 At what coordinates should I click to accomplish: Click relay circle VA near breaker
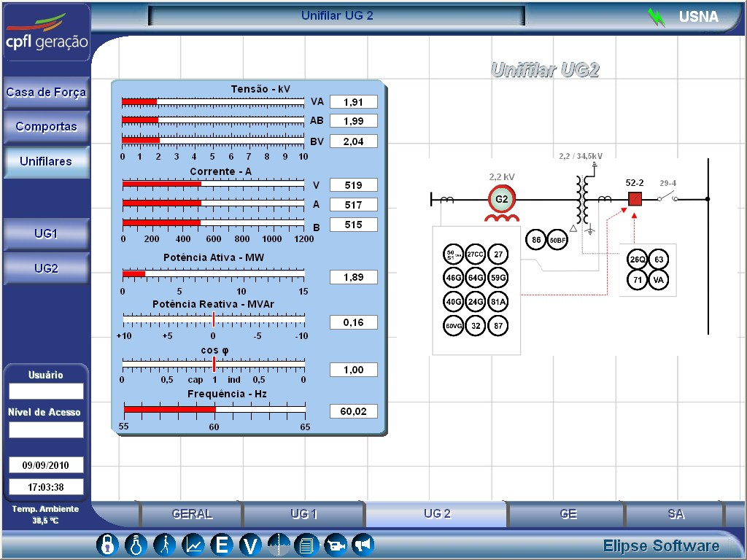(x=659, y=280)
